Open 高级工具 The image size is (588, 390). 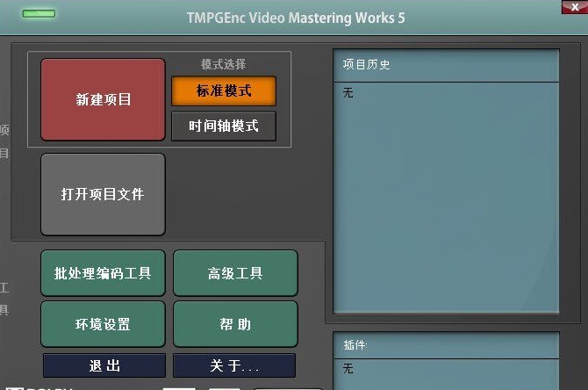tap(235, 273)
